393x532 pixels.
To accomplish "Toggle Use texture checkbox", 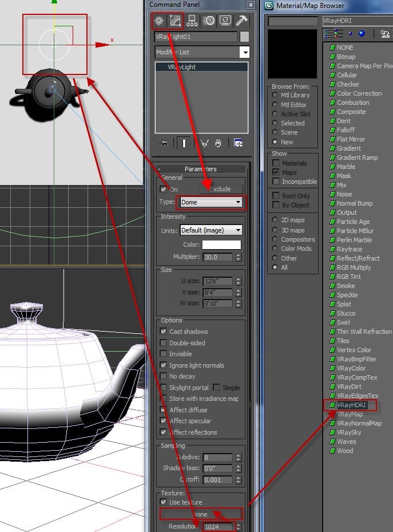I will pyautogui.click(x=163, y=502).
